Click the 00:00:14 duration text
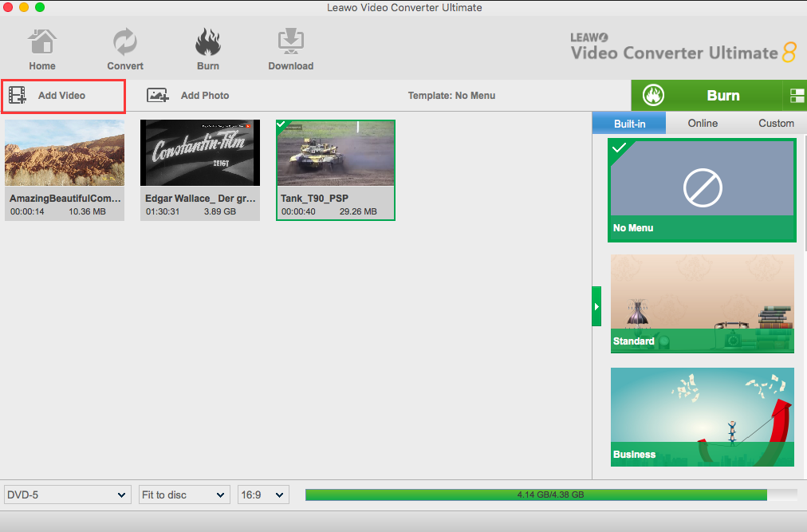 [27, 211]
